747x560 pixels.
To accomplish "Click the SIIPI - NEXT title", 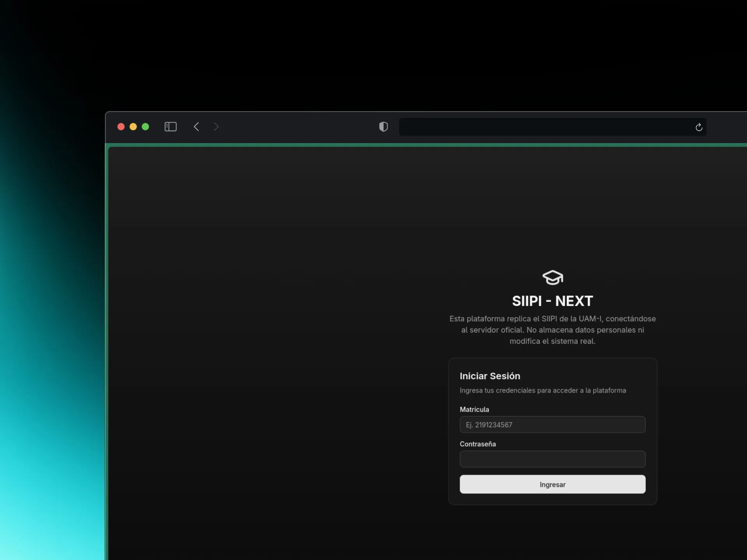I will (552, 301).
